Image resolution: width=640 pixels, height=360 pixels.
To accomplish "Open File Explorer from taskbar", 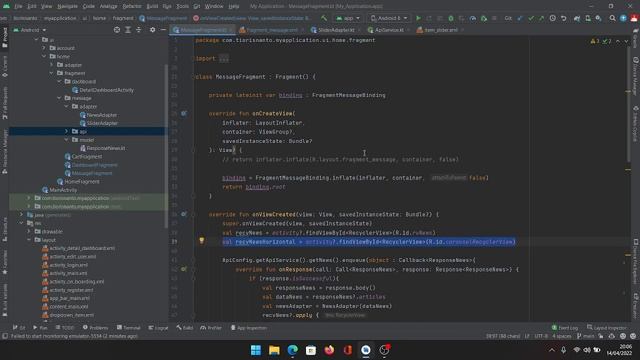I will (x=274, y=350).
